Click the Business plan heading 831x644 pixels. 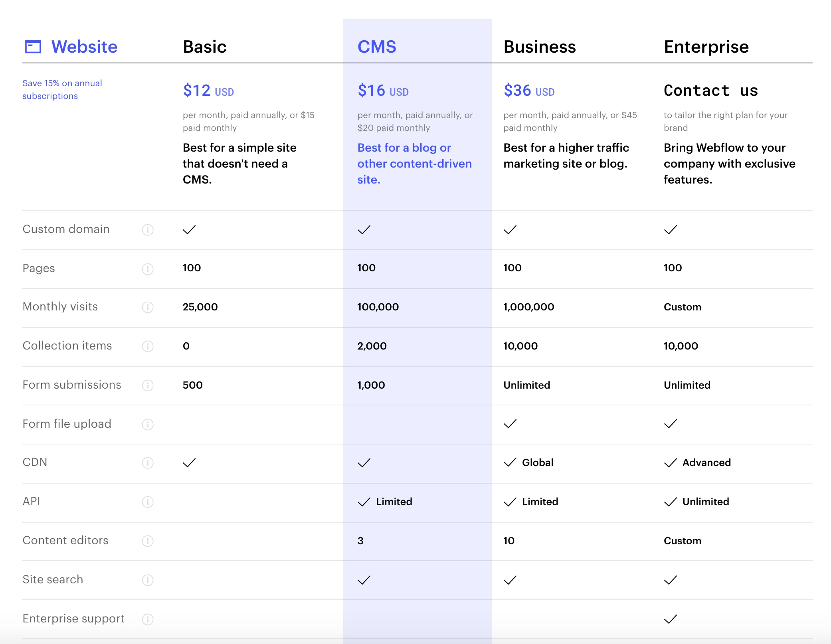(540, 47)
